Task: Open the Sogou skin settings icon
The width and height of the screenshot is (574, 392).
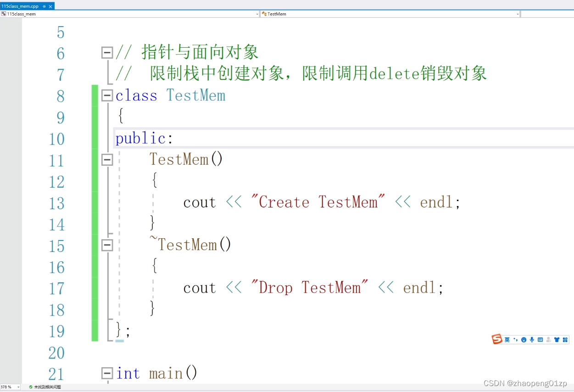Action: click(557, 340)
